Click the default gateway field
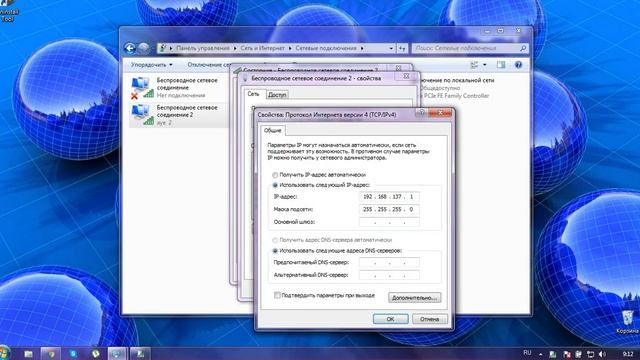 point(389,222)
